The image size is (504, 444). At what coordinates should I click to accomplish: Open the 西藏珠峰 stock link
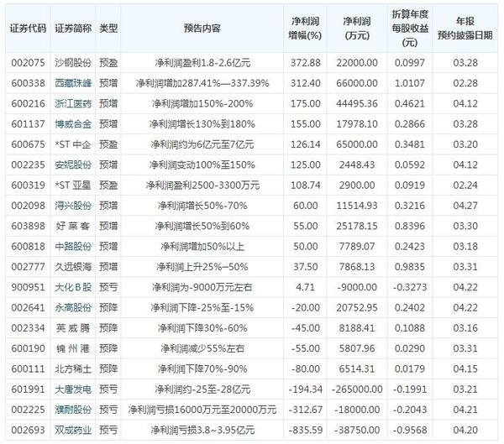pos(73,83)
